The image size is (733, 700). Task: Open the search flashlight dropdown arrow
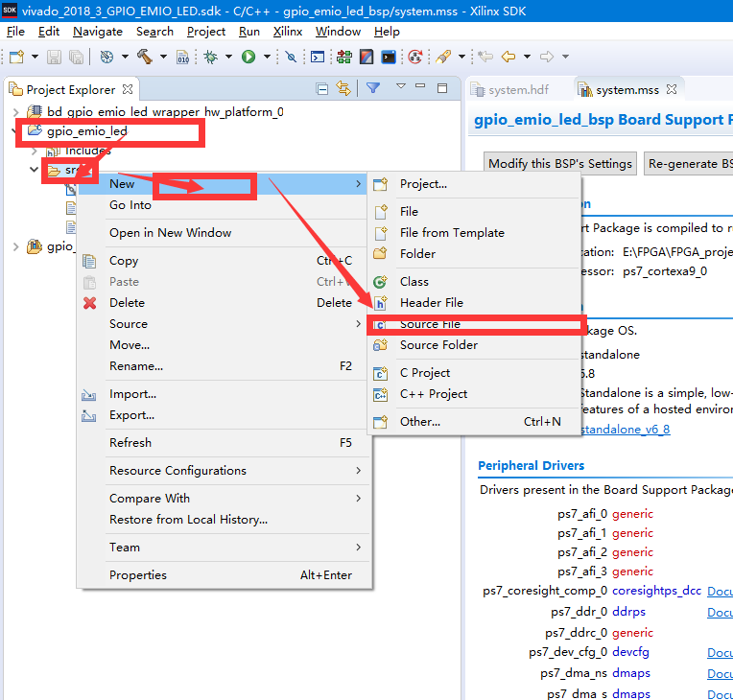pos(461,57)
